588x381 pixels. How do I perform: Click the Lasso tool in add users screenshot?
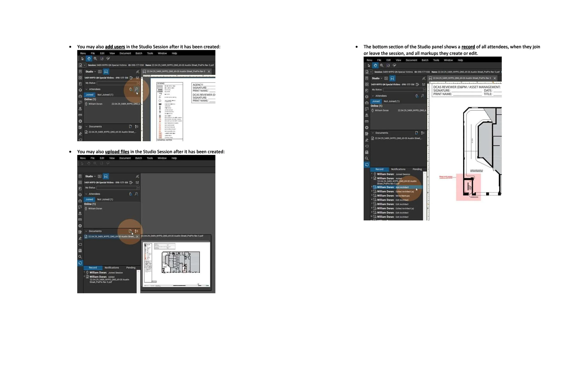pos(108,59)
